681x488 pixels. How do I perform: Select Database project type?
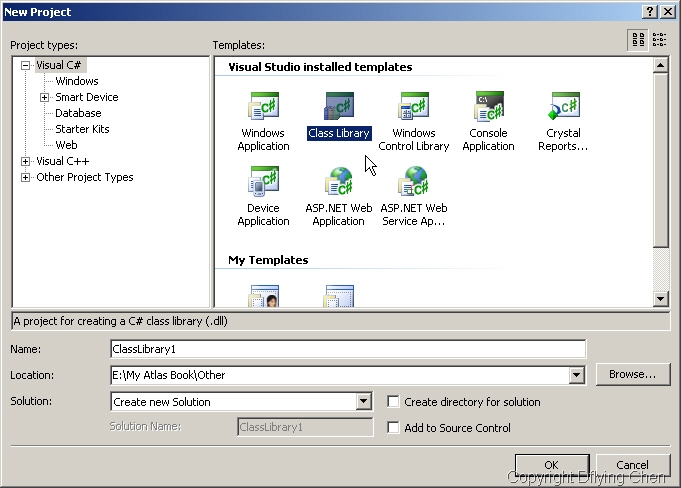coord(78,113)
